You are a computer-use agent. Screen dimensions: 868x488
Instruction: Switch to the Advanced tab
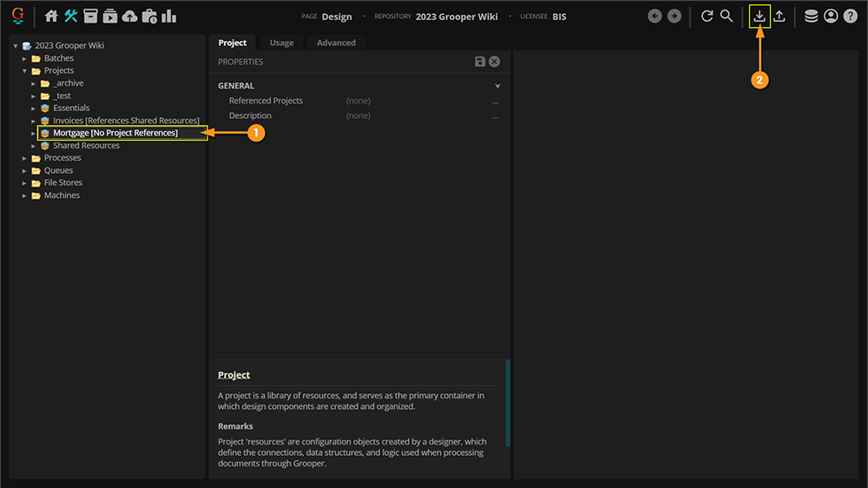click(x=336, y=43)
